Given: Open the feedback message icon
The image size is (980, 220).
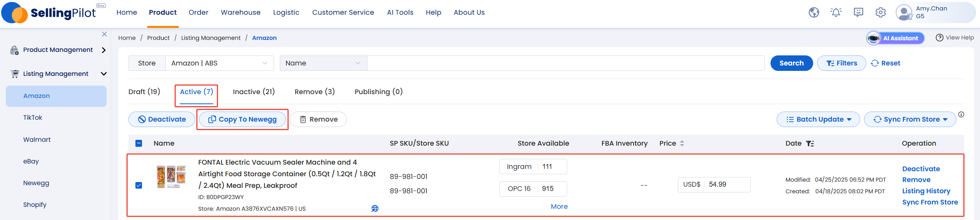Looking at the screenshot, I should 858,12.
